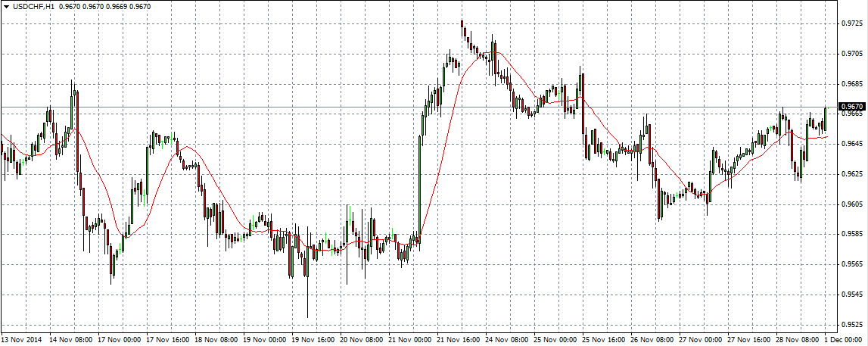Select the 20 Nov 08:00 time marker
This screenshot has height=346, width=868.
tap(363, 340)
